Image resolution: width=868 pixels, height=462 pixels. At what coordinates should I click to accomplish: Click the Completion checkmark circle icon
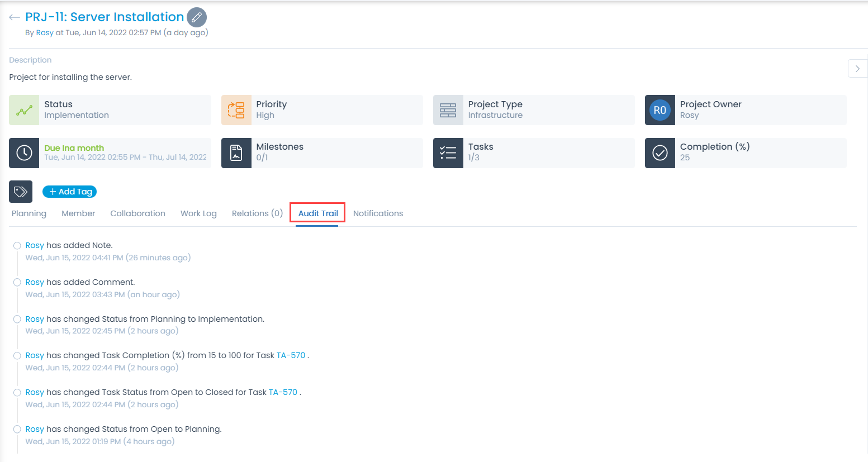point(660,153)
